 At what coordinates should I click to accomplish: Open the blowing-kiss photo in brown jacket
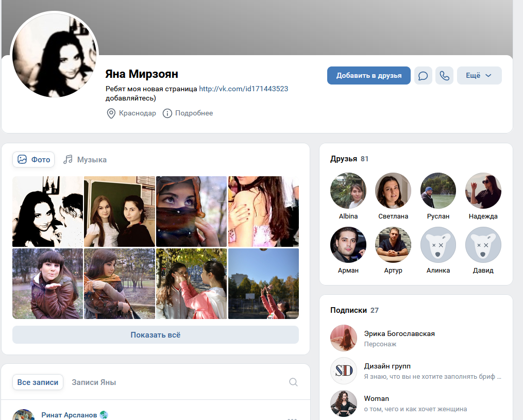click(48, 283)
